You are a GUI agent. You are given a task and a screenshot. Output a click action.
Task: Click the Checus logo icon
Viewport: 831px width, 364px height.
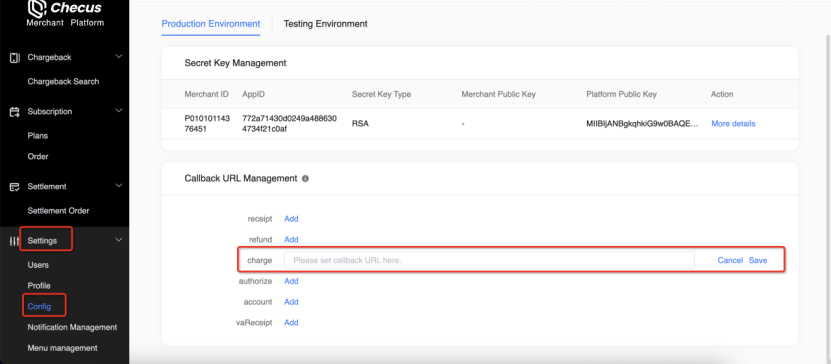click(x=36, y=8)
